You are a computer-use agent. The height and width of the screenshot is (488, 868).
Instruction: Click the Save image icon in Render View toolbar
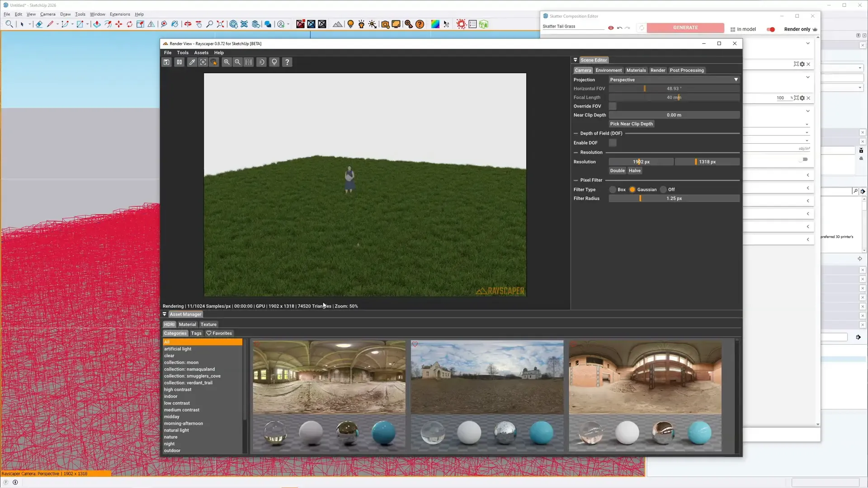click(x=166, y=62)
